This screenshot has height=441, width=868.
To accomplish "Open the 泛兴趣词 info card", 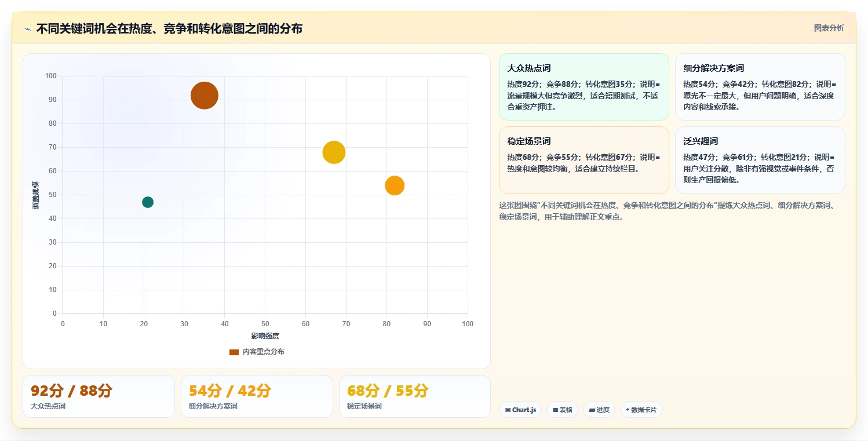I will point(760,160).
